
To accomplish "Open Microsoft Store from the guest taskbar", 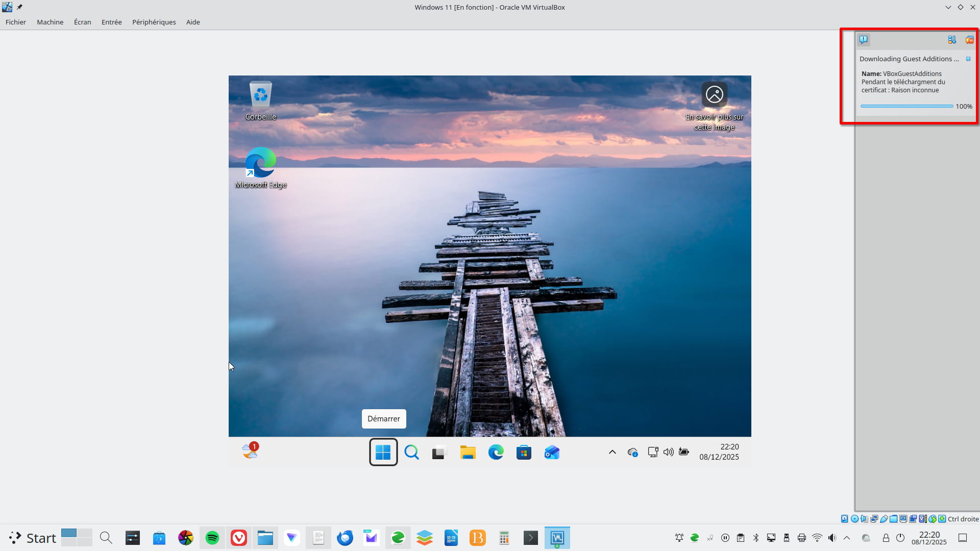I will tap(524, 453).
